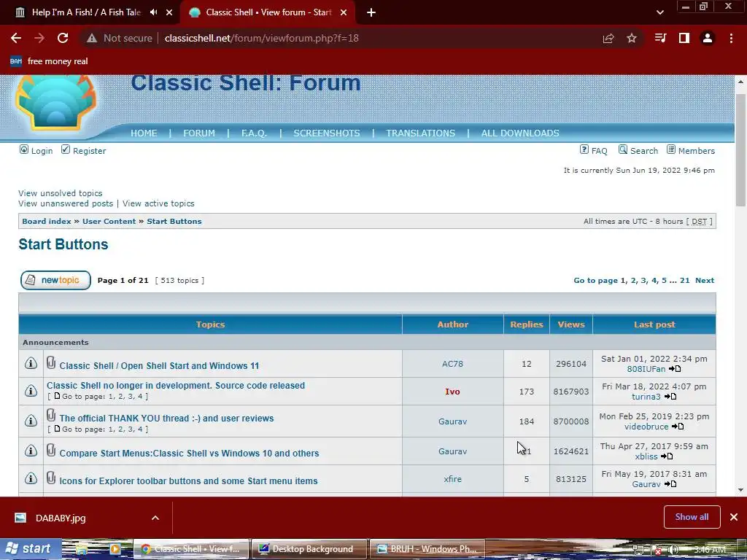Open the F.A.Q. navigation item
The width and height of the screenshot is (747, 560).
[254, 133]
